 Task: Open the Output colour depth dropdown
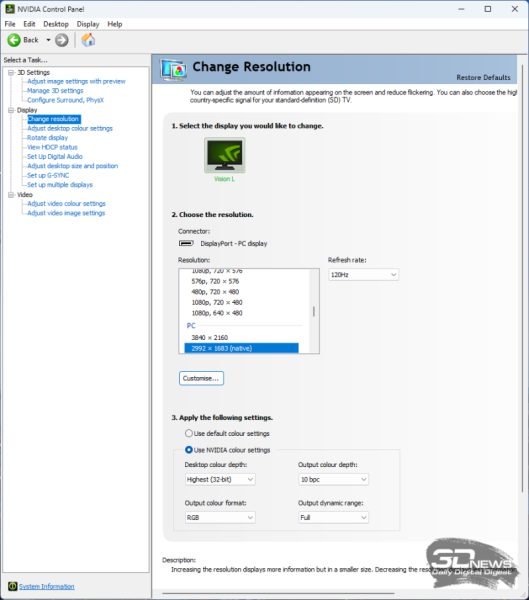(x=333, y=479)
